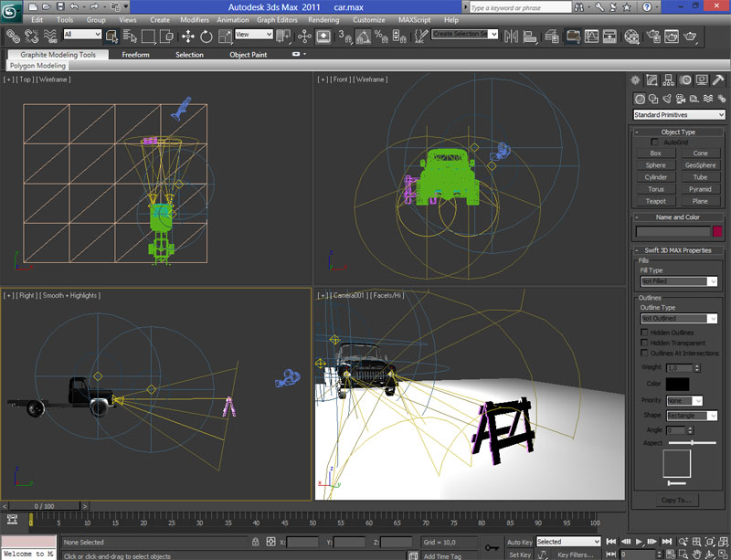The width and height of the screenshot is (731, 560).
Task: Create a Teapot primitive button
Action: (656, 201)
